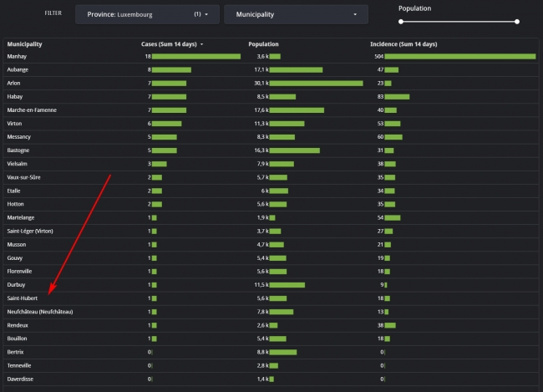Select the Vaux-sur-Sûre row
This screenshot has width=543, height=392.
271,177
